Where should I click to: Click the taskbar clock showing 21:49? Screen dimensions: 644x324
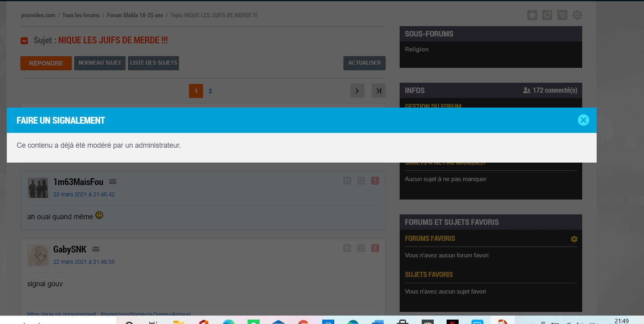point(622,321)
